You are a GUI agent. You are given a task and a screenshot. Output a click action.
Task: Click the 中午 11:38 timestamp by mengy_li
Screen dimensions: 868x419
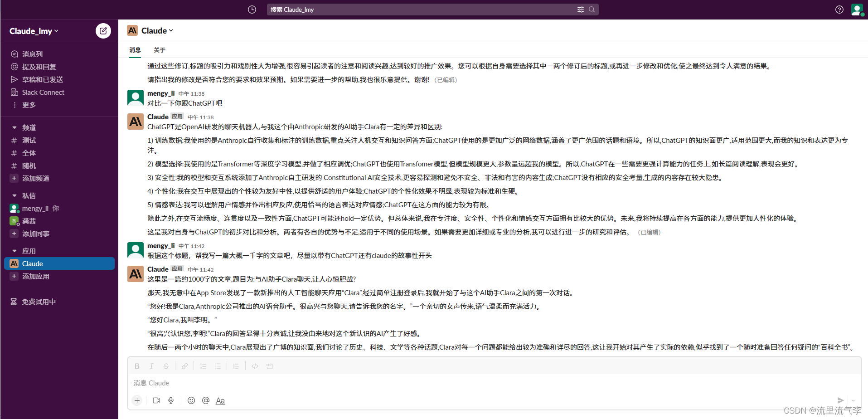pos(191,94)
